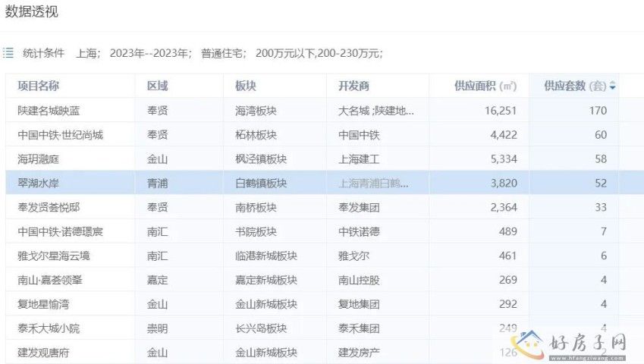This screenshot has width=644, height=364.
Task: Click the 南桥板块 cell
Action: [x=256, y=207]
